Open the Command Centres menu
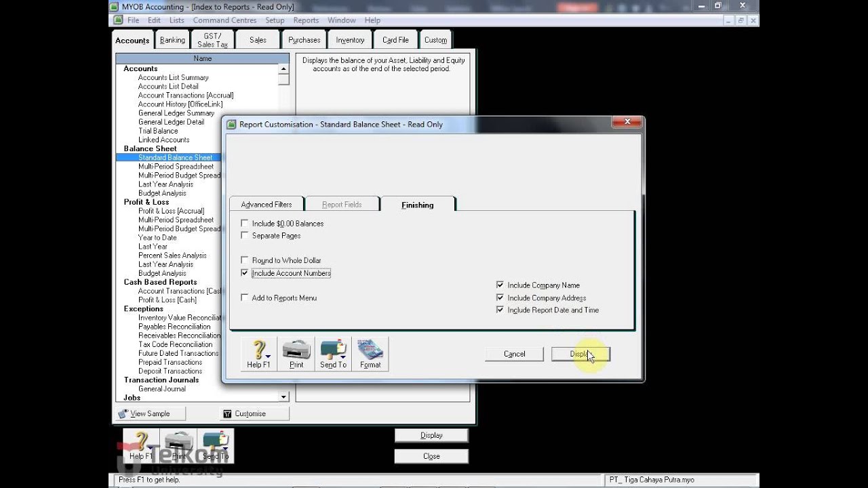The image size is (868, 488). pos(224,20)
